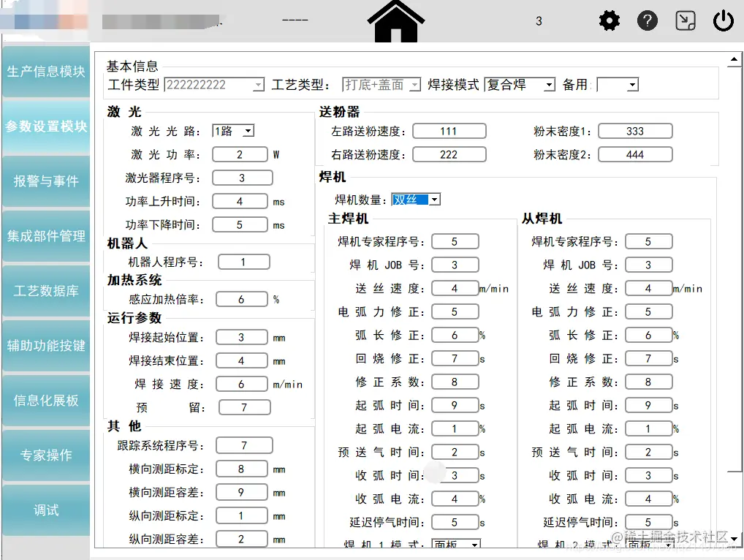Click the power shutdown icon top right
The height and width of the screenshot is (560, 744).
point(723,20)
